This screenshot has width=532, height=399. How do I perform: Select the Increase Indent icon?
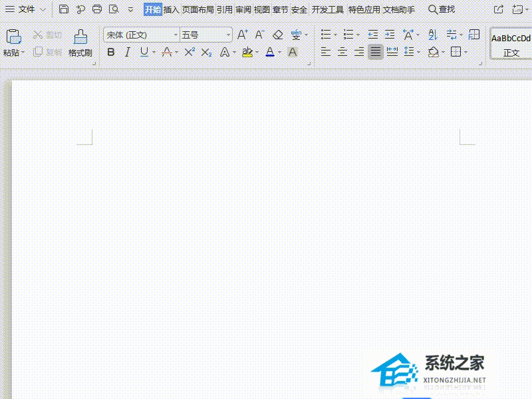(390, 34)
